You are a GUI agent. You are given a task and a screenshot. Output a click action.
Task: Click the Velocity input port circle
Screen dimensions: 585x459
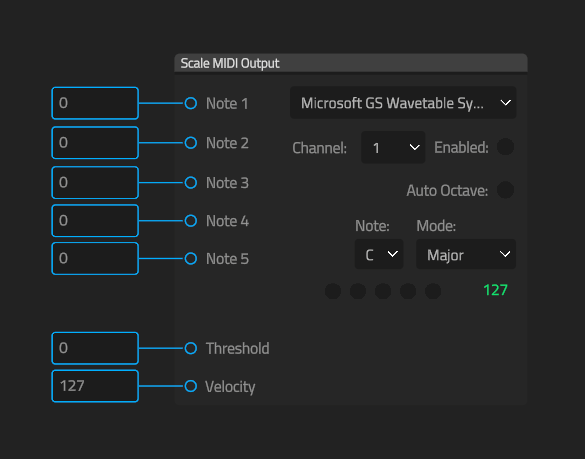tap(191, 386)
